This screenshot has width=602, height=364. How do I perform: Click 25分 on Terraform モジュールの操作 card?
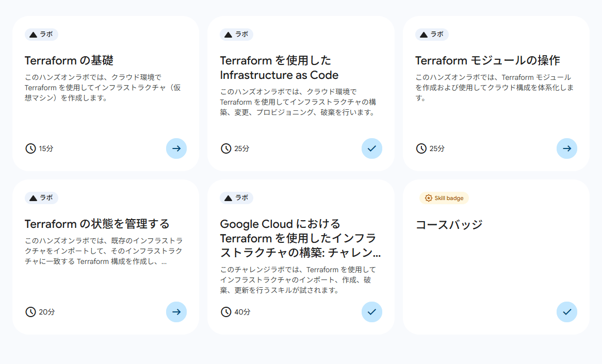[x=437, y=149]
